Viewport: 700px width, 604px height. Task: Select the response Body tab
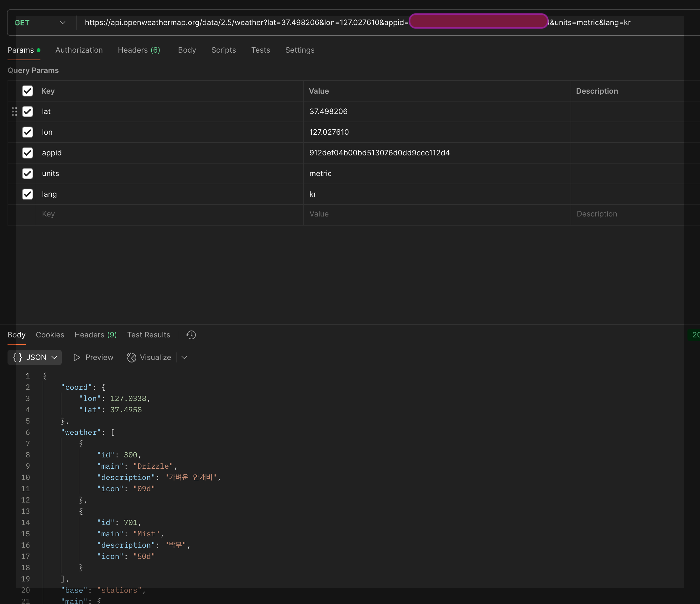click(17, 335)
